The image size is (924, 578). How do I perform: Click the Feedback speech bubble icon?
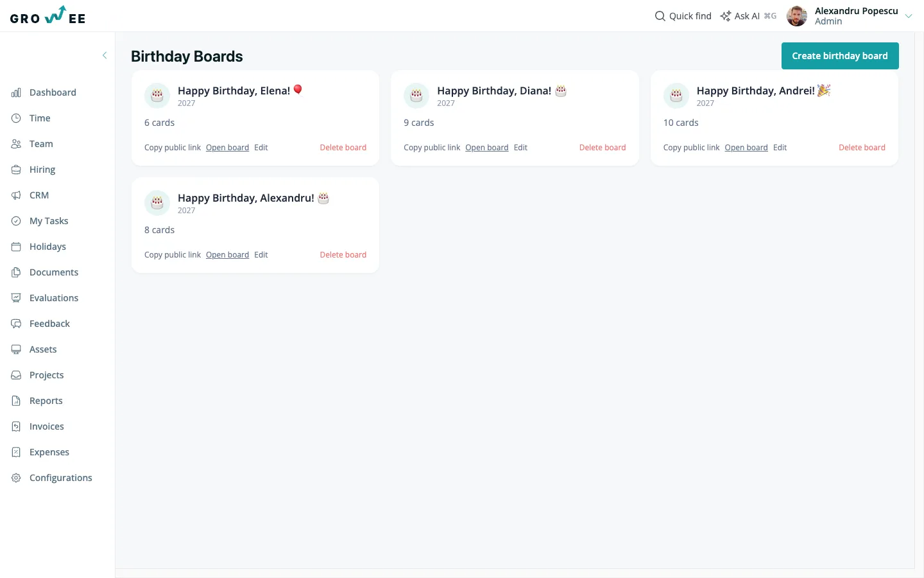[16, 324]
